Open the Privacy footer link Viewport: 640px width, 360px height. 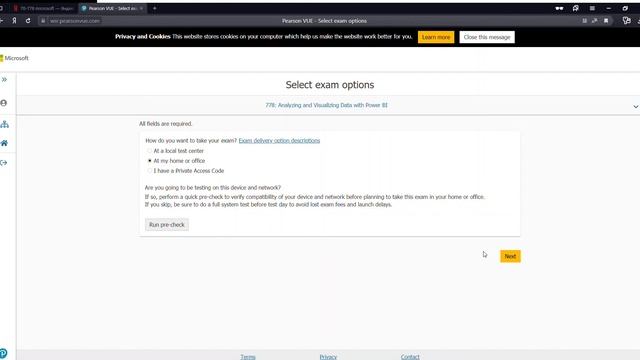tap(328, 357)
